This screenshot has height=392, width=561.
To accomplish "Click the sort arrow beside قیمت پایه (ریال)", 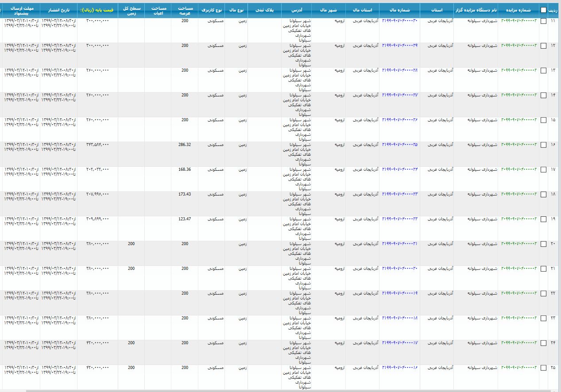I will point(80,10).
